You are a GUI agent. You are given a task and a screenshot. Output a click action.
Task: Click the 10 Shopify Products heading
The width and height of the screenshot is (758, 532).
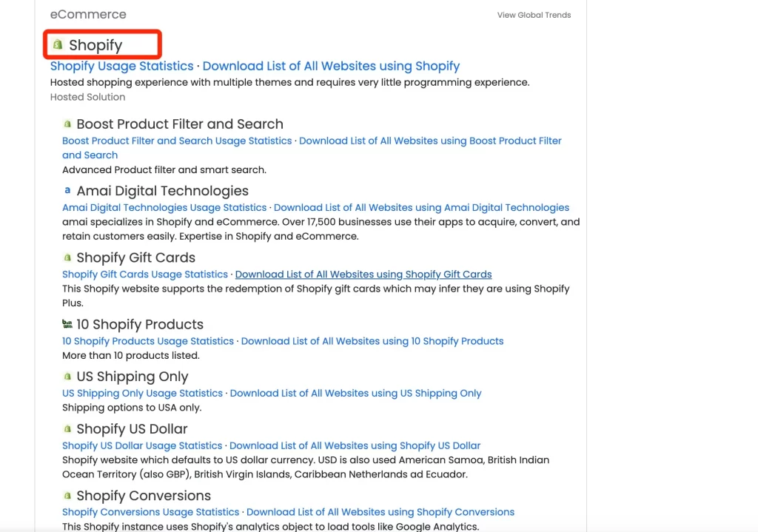point(140,324)
